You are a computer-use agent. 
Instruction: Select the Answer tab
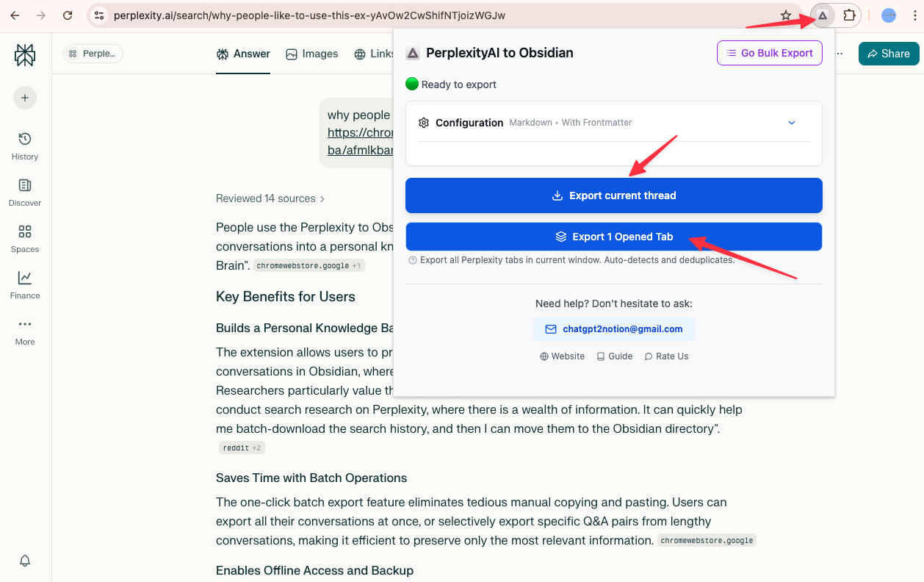243,54
